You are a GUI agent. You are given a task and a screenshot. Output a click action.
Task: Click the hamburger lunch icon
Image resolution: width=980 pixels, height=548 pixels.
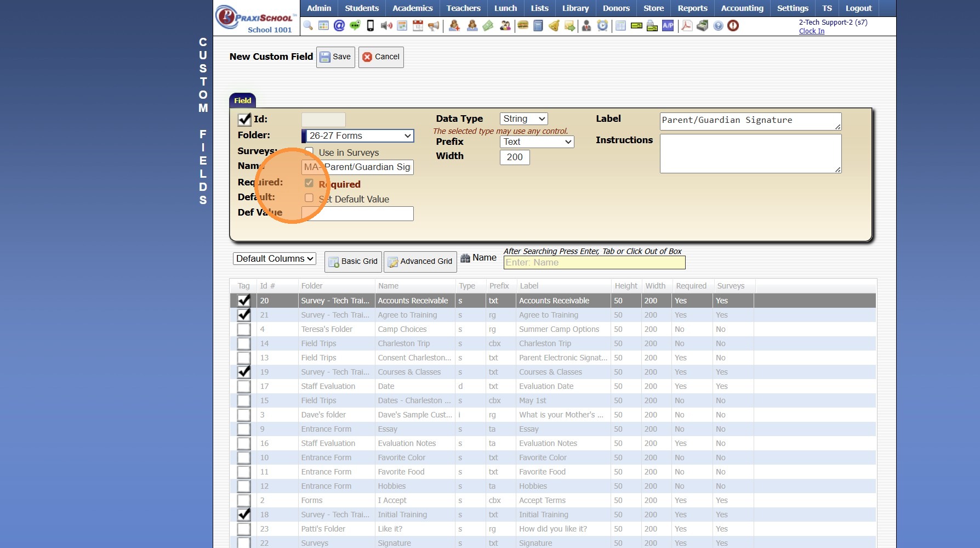click(523, 26)
